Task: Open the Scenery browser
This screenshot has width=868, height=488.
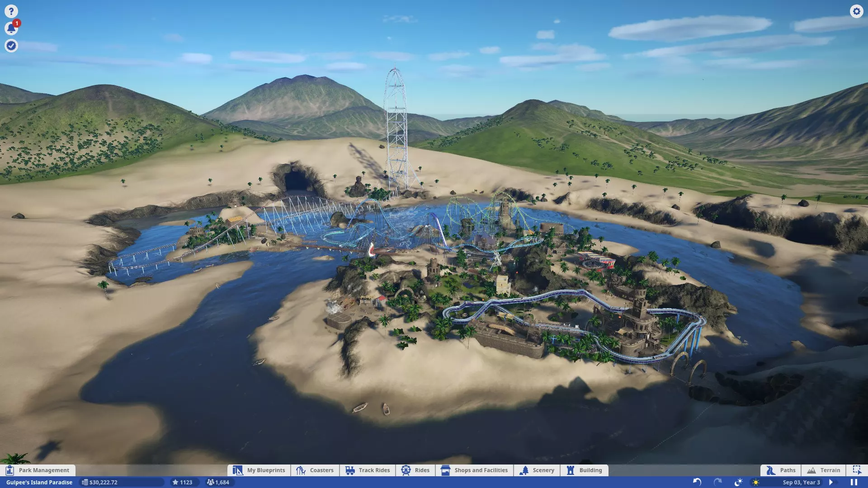Action: tap(537, 470)
